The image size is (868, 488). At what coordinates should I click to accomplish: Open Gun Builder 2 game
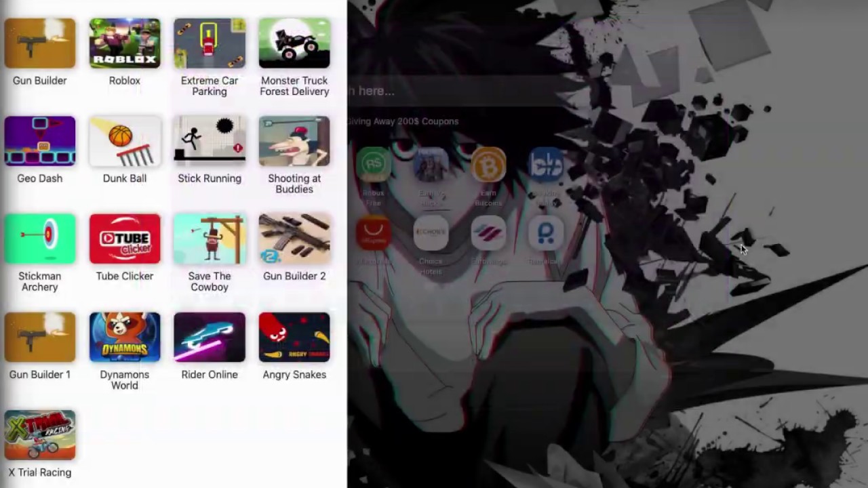294,239
